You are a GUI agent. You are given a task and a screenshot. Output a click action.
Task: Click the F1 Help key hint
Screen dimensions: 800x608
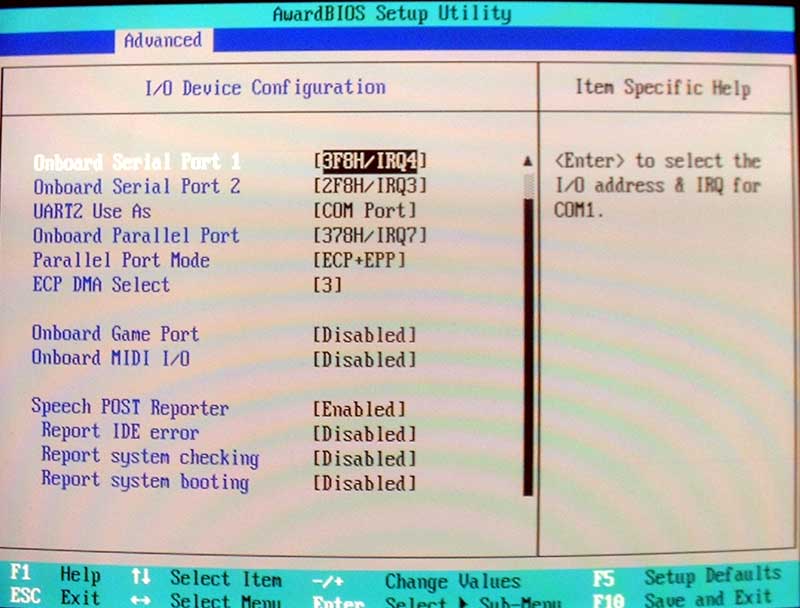[55, 574]
